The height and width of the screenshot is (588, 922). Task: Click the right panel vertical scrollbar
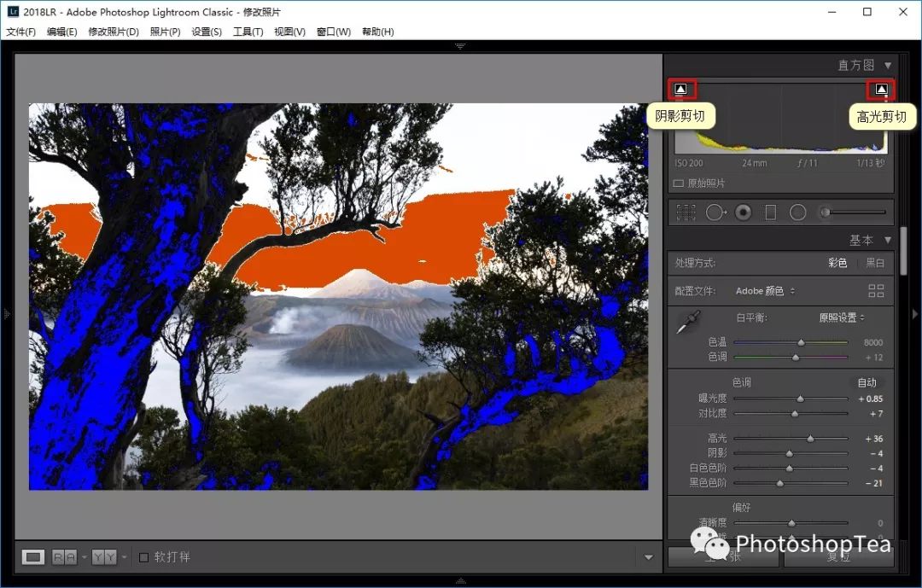(904, 253)
